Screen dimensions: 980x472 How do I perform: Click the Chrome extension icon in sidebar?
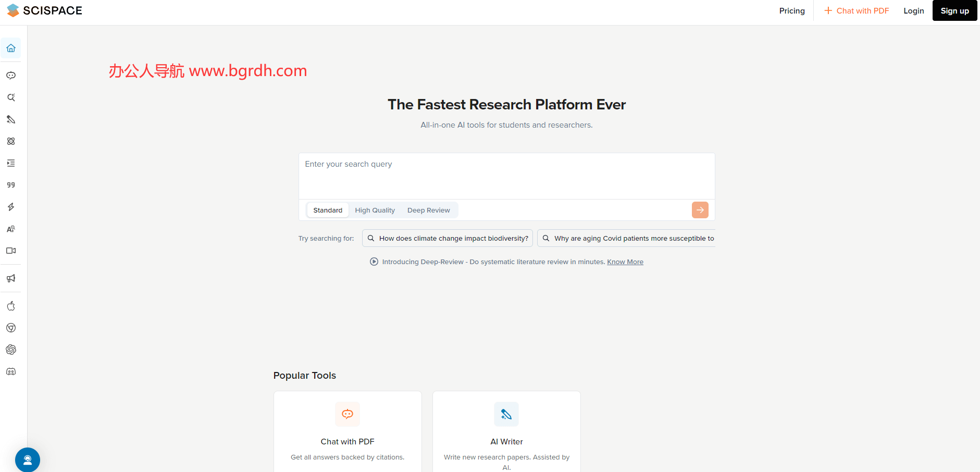click(x=11, y=328)
